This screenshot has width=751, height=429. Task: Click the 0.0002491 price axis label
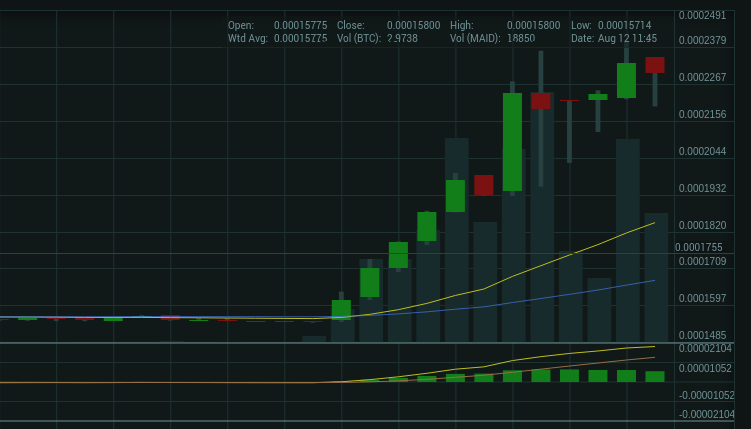[x=702, y=15]
